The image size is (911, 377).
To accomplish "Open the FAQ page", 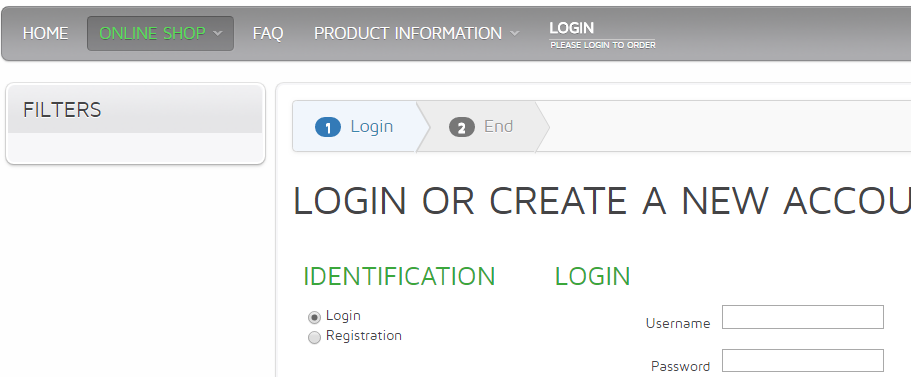I will pos(268,34).
